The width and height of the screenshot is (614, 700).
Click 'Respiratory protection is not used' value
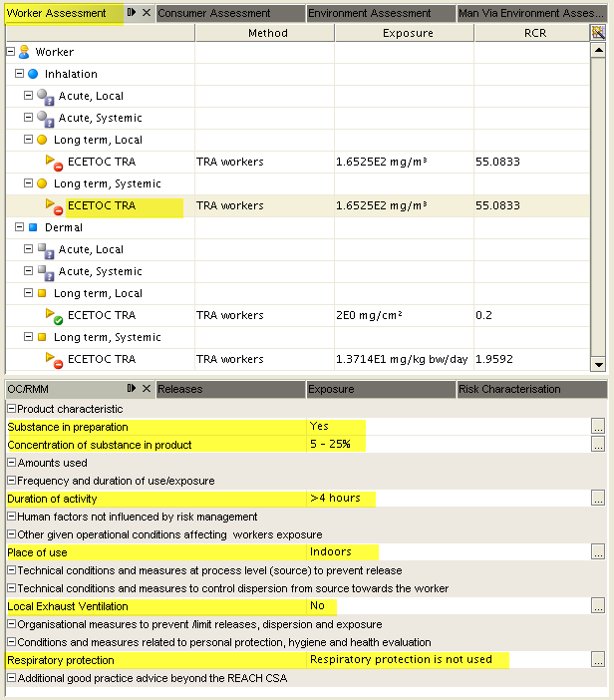tap(401, 659)
